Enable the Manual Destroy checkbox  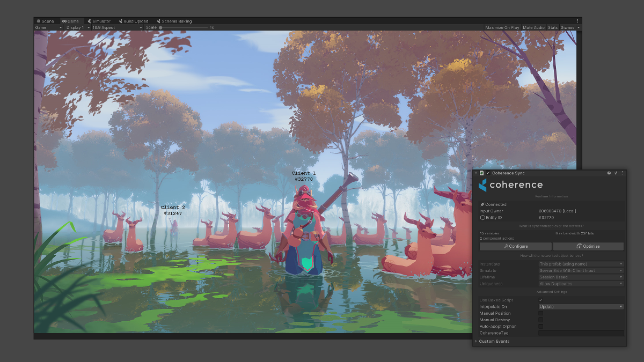(x=540, y=320)
